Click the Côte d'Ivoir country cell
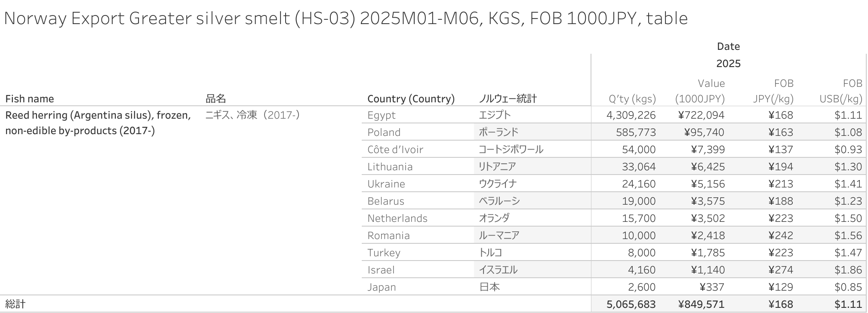Image resolution: width=868 pixels, height=313 pixels. click(395, 150)
